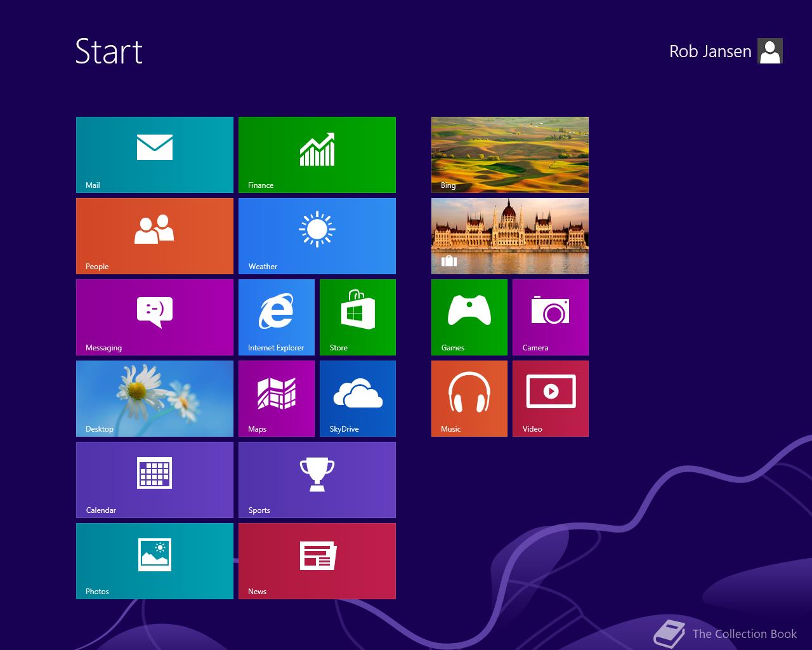The height and width of the screenshot is (650, 812).
Task: Launch the Video tile
Action: click(x=551, y=399)
